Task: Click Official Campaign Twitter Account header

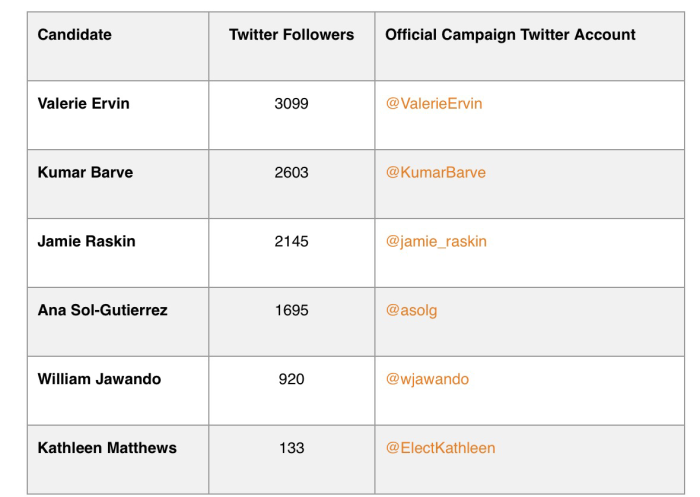Action: tap(510, 35)
